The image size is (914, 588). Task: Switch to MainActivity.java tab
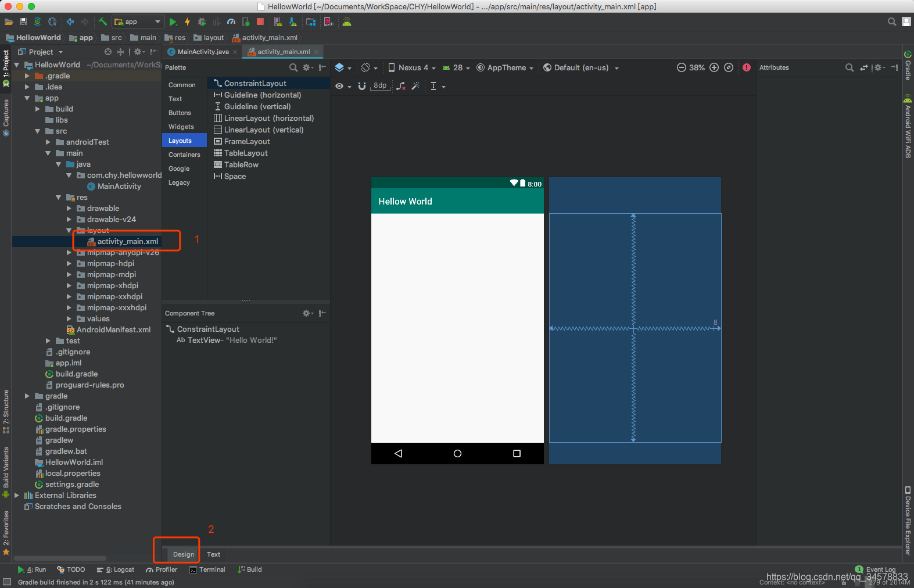(x=202, y=52)
